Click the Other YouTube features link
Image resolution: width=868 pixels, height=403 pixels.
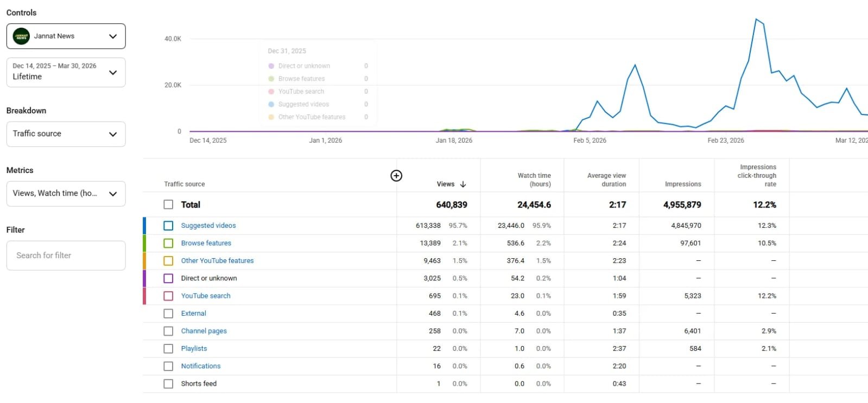[x=217, y=261]
